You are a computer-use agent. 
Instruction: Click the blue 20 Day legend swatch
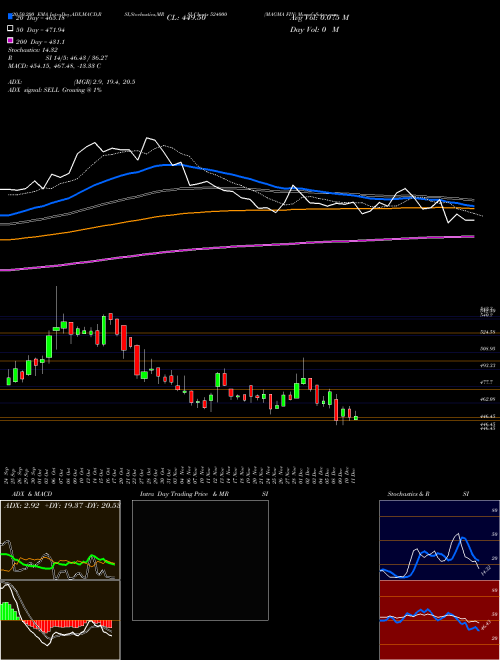pyautogui.click(x=10, y=17)
